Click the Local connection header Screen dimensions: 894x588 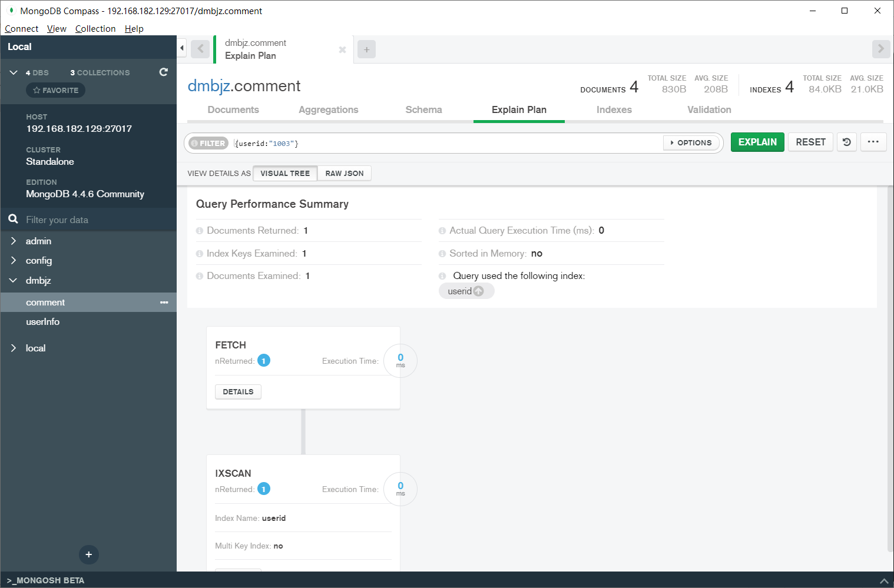19,46
